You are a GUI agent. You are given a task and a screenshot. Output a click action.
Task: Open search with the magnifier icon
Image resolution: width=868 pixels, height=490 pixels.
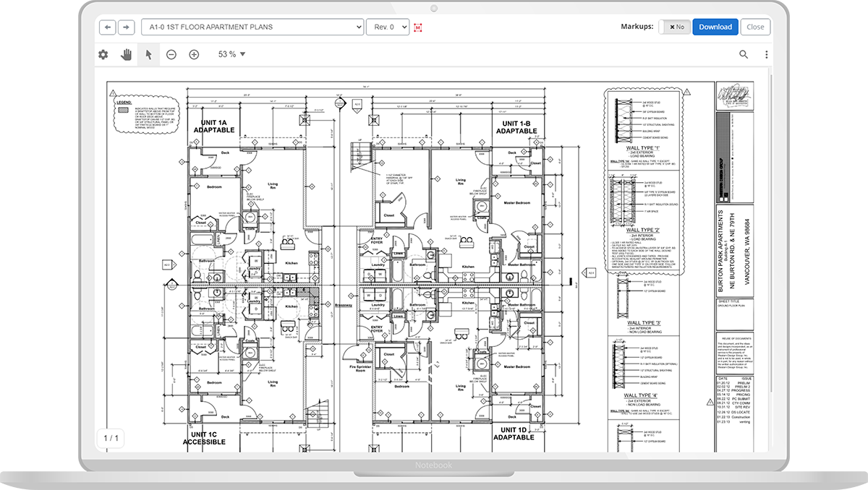click(744, 54)
